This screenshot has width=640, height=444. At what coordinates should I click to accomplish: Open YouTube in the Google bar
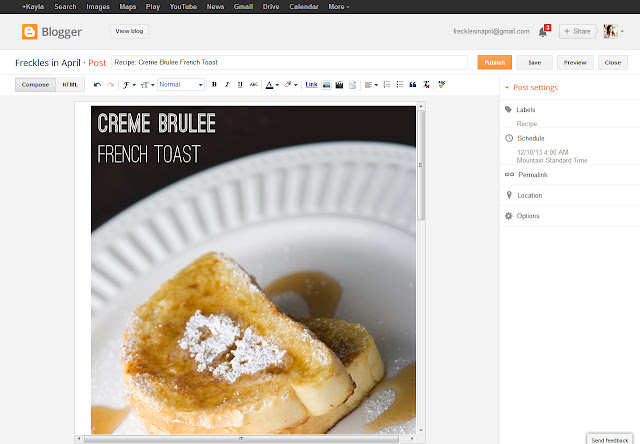point(183,7)
